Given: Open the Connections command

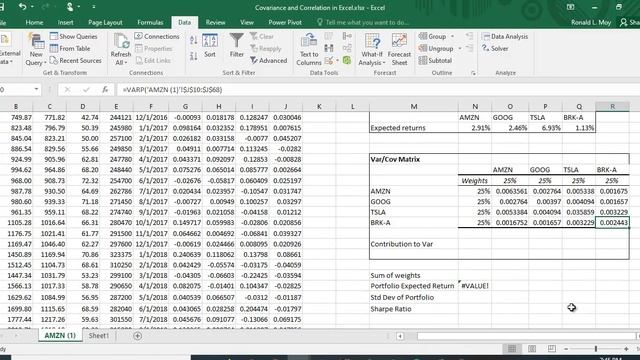Looking at the screenshot, I should pyautogui.click(x=157, y=36).
